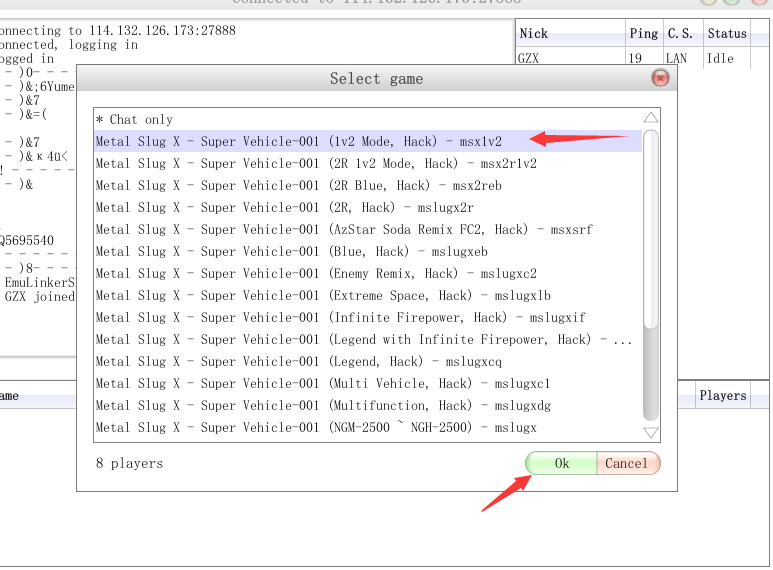Sort users by the Ping column header
773x570 pixels.
[644, 34]
